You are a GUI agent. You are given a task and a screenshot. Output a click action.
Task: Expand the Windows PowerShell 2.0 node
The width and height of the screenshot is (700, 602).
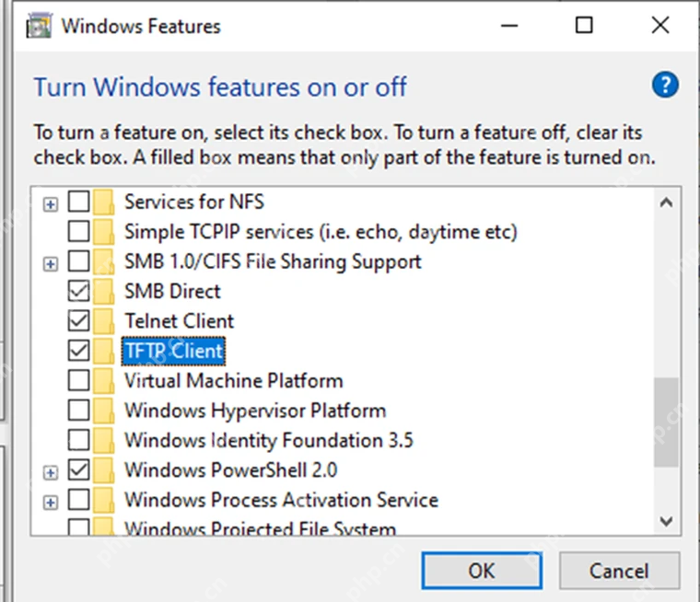(x=51, y=472)
